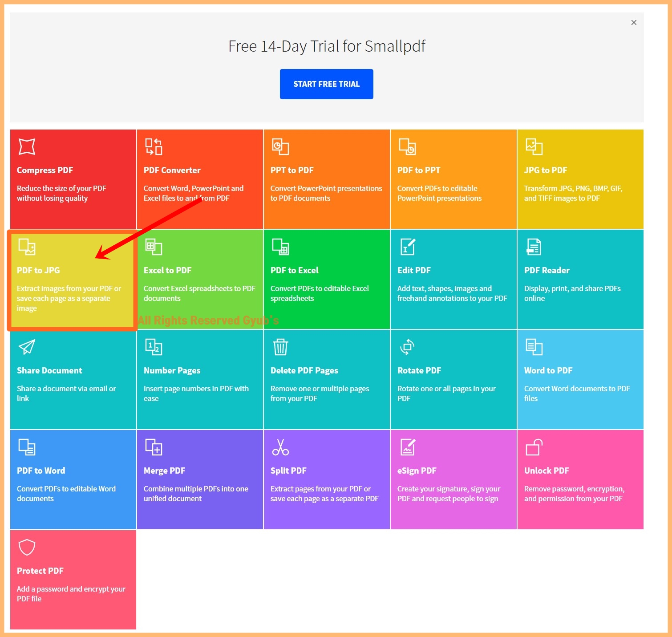Click the PDF to Excel icon
Viewport: 672px width, 637px height.
click(x=280, y=247)
